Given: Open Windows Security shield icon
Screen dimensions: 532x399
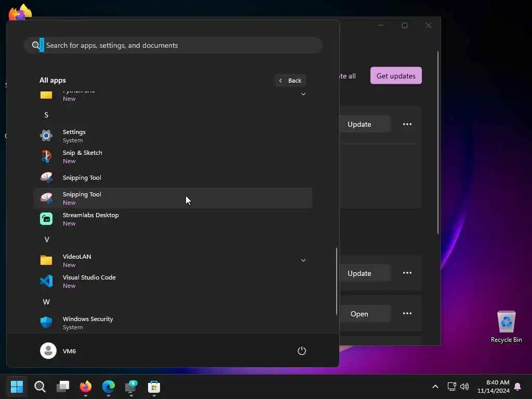Looking at the screenshot, I should click(x=46, y=323).
